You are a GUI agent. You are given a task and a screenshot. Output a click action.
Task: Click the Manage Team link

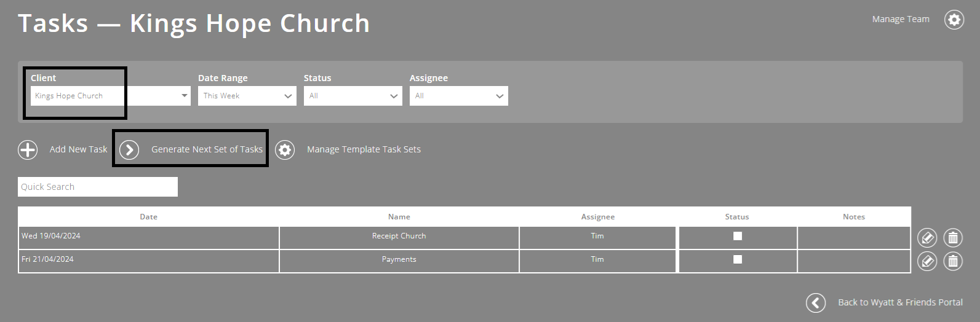tap(901, 19)
